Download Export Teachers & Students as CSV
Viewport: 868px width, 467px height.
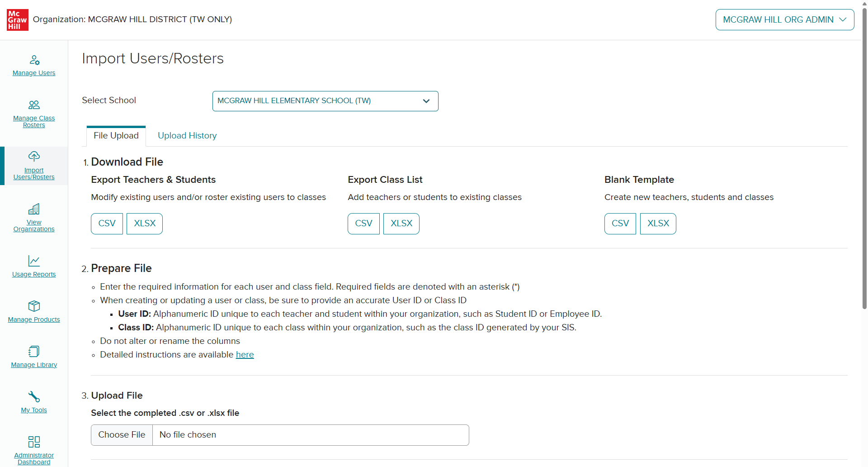pos(107,224)
